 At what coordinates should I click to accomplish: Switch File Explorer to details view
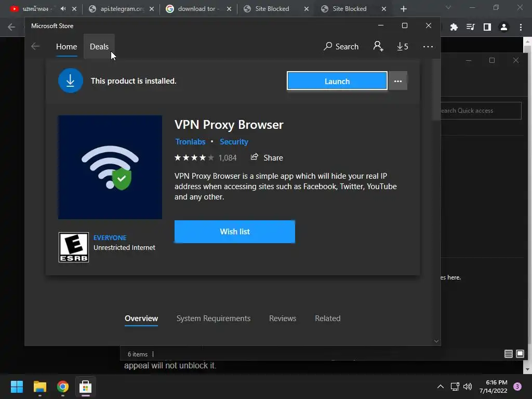(508, 354)
